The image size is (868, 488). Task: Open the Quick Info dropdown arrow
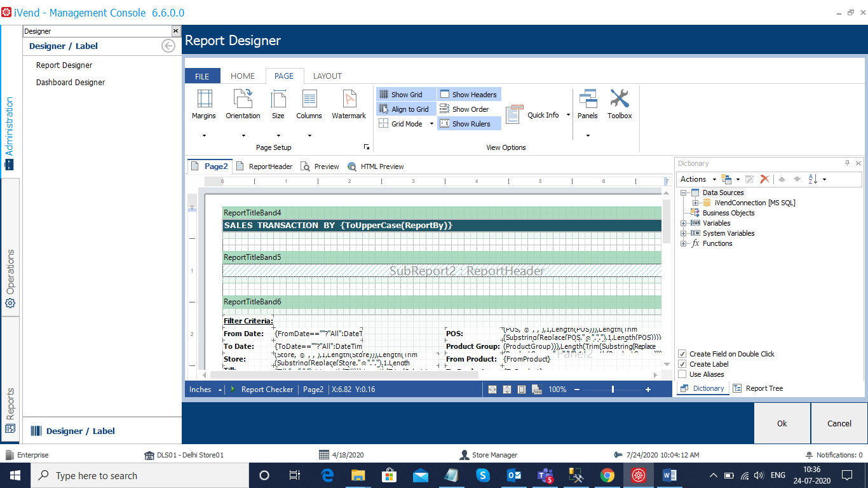click(568, 115)
